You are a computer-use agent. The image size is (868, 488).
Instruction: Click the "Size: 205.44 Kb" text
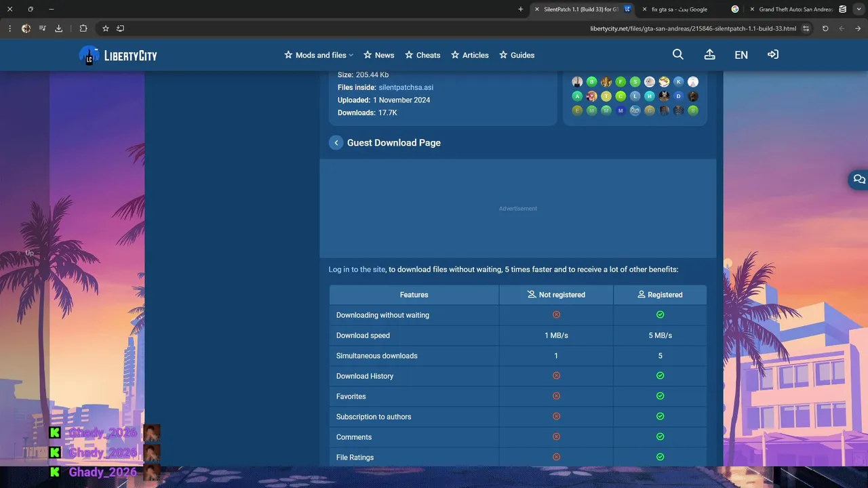coord(363,75)
